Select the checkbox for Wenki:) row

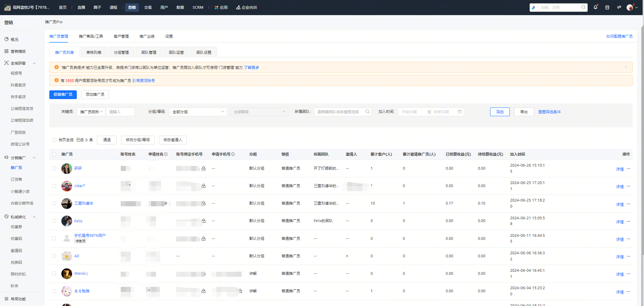click(54, 273)
